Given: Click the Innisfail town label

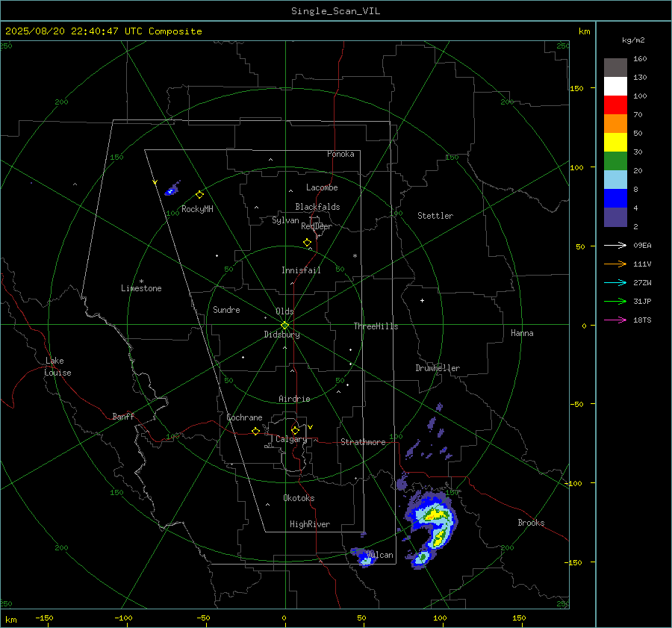Looking at the screenshot, I should 301,270.
